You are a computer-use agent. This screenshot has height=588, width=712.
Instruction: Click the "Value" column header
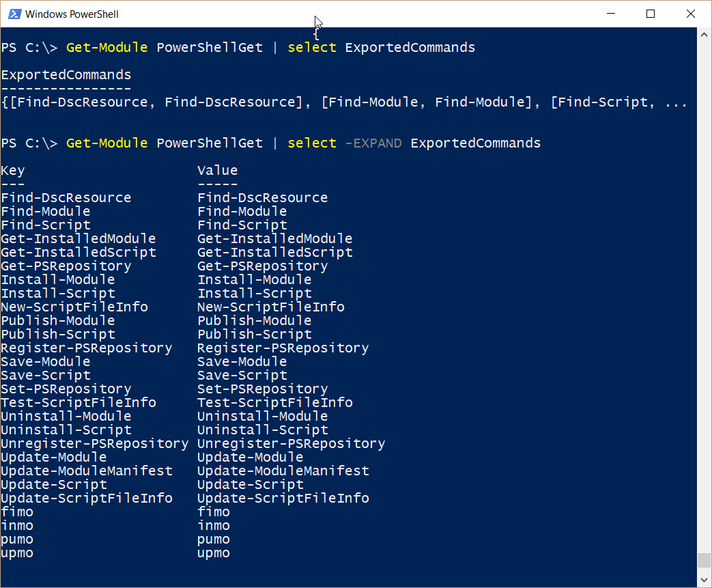(x=218, y=171)
